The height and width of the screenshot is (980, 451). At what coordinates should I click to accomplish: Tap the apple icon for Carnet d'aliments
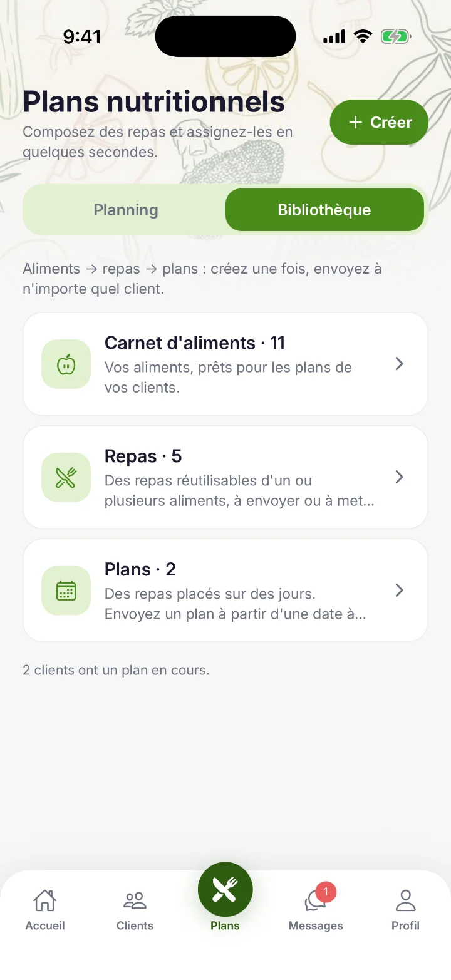(66, 364)
